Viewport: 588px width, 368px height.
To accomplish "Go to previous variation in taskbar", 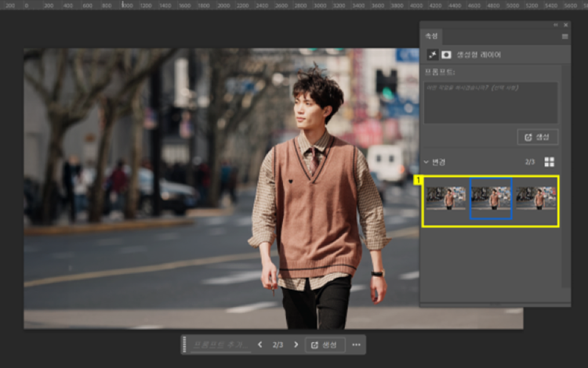I will [x=260, y=345].
